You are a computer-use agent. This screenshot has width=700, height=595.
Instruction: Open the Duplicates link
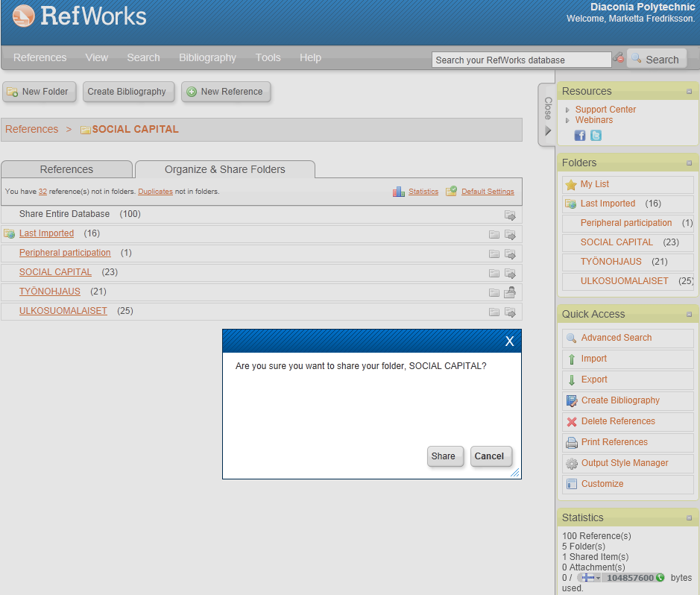(155, 192)
